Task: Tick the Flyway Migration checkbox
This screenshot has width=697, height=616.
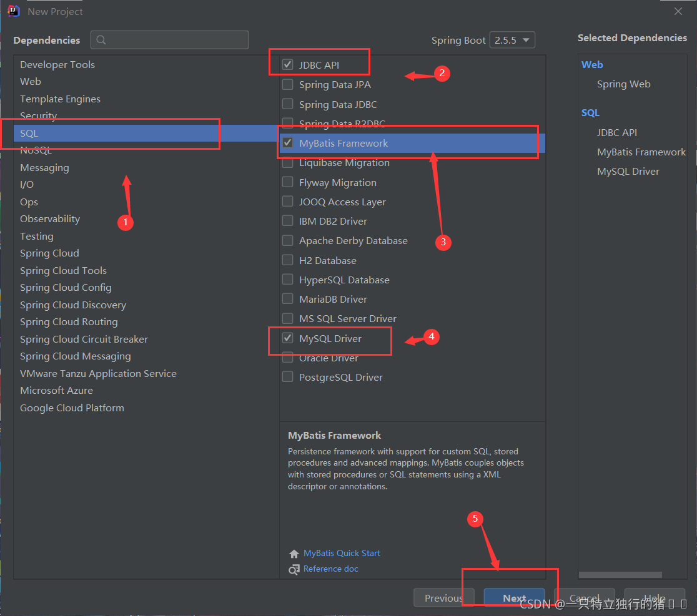Action: point(287,182)
